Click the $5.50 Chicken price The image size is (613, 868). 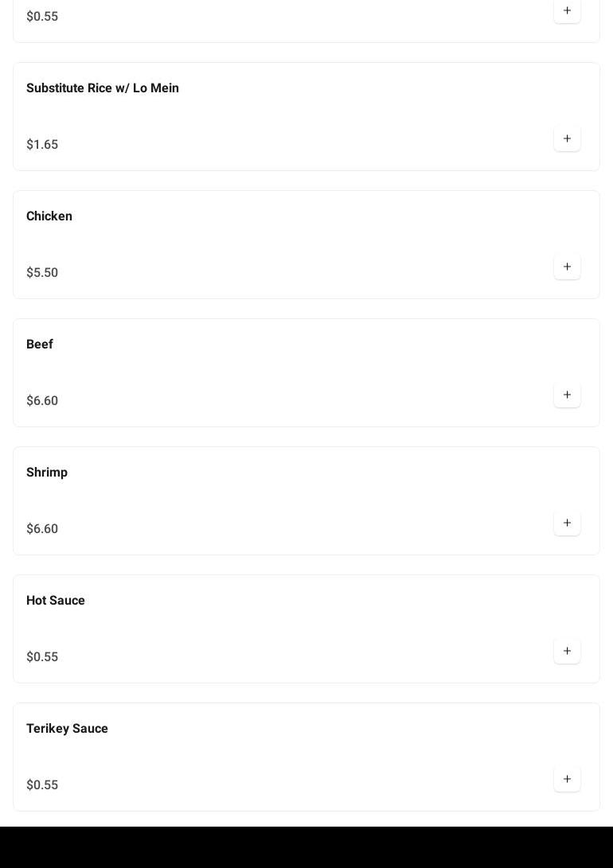(x=42, y=273)
